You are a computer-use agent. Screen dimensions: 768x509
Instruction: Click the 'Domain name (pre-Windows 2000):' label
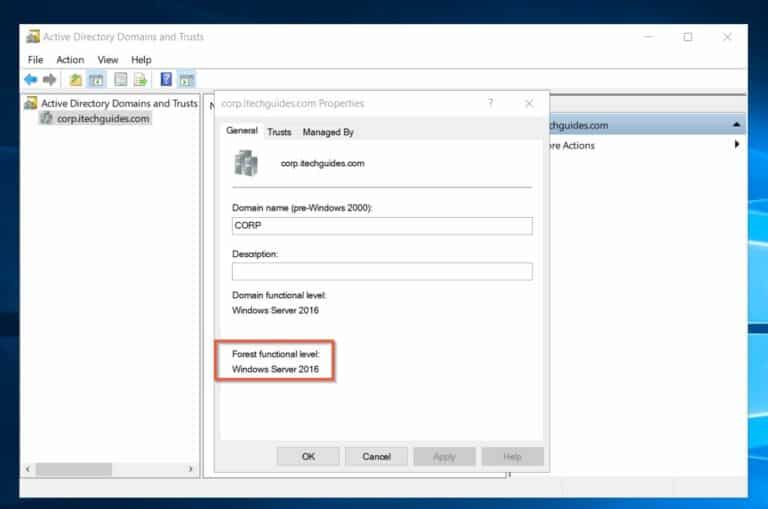coord(302,208)
